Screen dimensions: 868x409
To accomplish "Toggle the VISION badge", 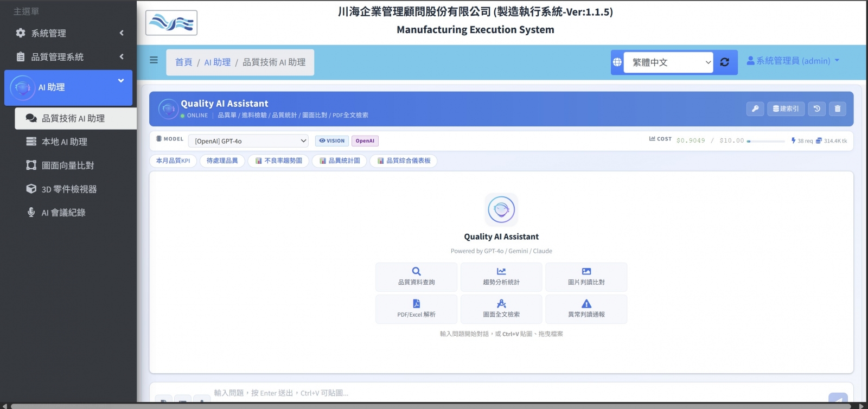I will (x=332, y=141).
